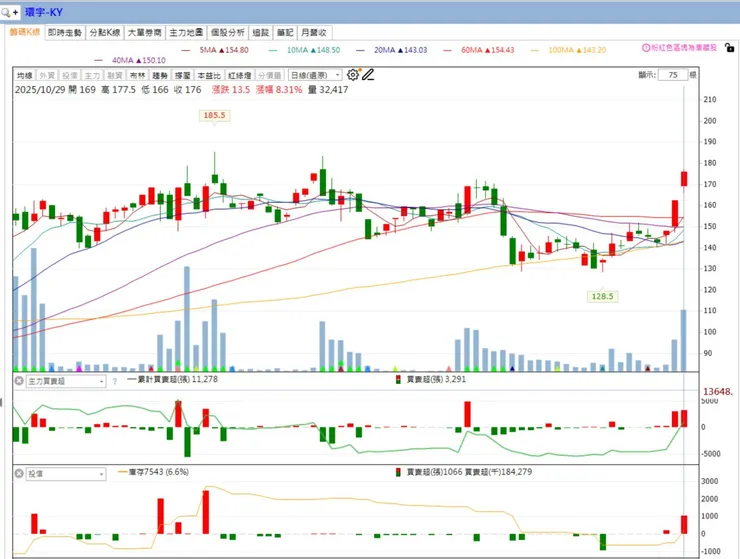Image resolution: width=740 pixels, height=559 pixels.
Task: Toggle the 趨勢 trend overlay
Action: (160, 76)
